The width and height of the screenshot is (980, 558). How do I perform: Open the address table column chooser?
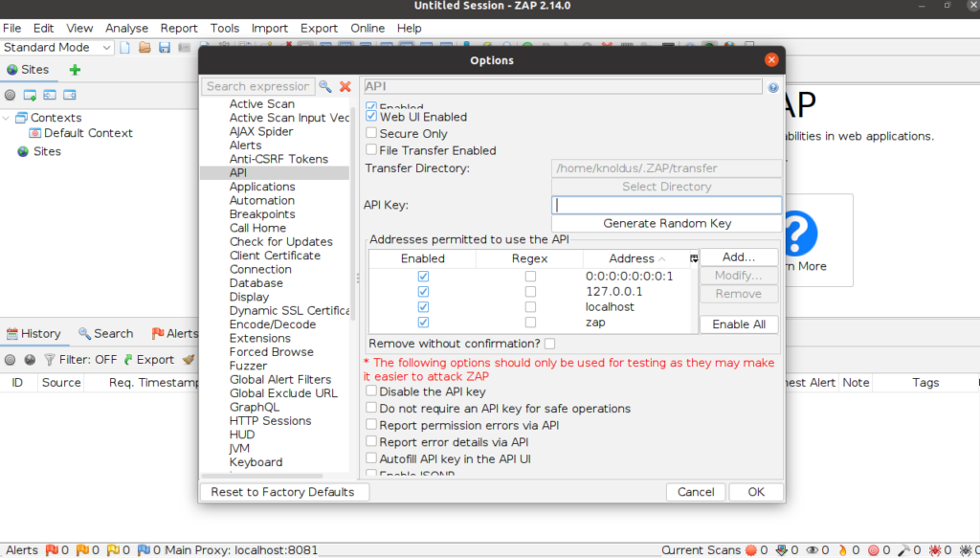694,258
